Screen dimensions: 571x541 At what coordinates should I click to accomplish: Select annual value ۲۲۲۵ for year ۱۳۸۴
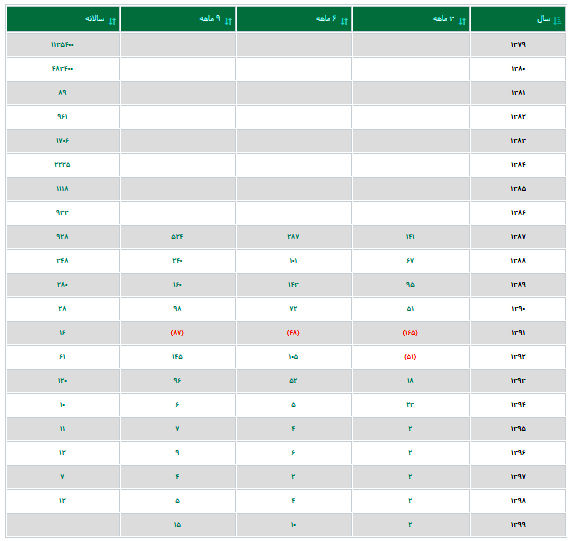point(63,165)
